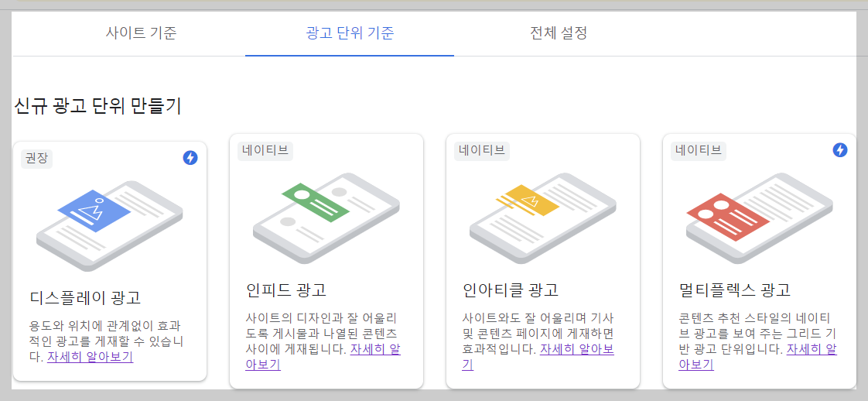Screen dimensions: 868x401
Task: Click the 신규 광고 단위 만들기 heading
Action: coord(97,106)
